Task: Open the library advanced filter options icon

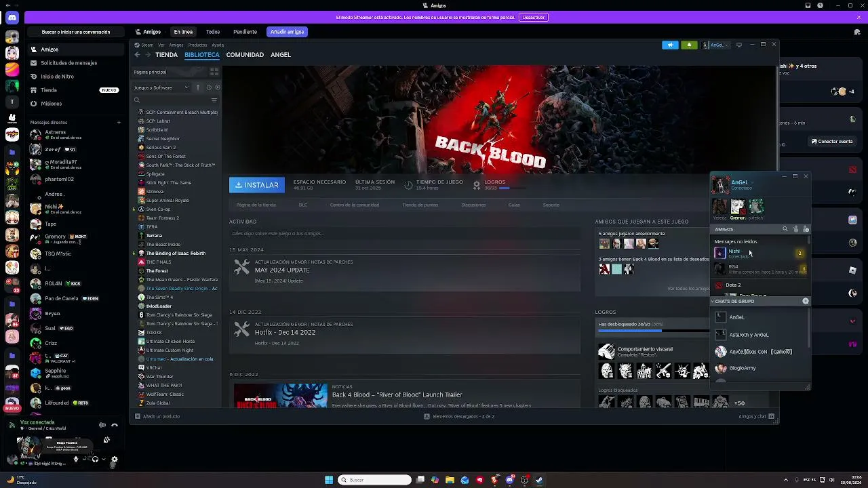Action: (214, 100)
